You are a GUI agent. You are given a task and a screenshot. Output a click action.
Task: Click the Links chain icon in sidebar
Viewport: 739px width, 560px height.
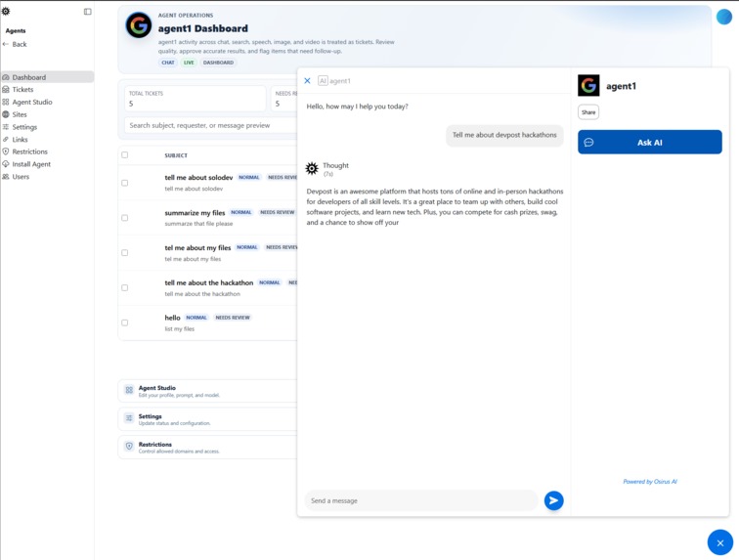click(6, 140)
